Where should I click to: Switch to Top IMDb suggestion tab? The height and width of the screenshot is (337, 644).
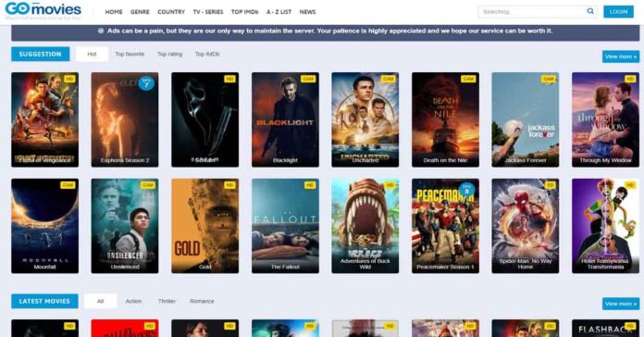(x=207, y=54)
